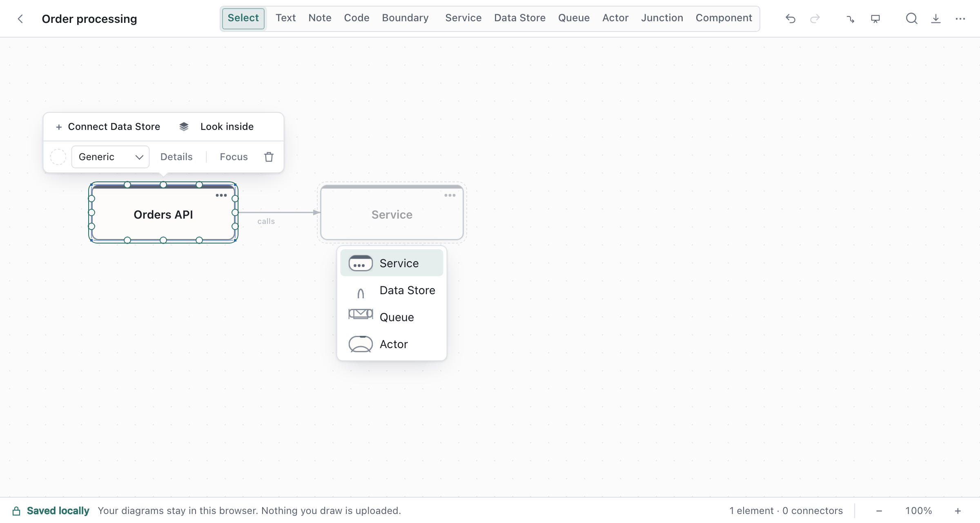Click the lock icon in status bar
The width and height of the screenshot is (980, 523).
(x=16, y=511)
